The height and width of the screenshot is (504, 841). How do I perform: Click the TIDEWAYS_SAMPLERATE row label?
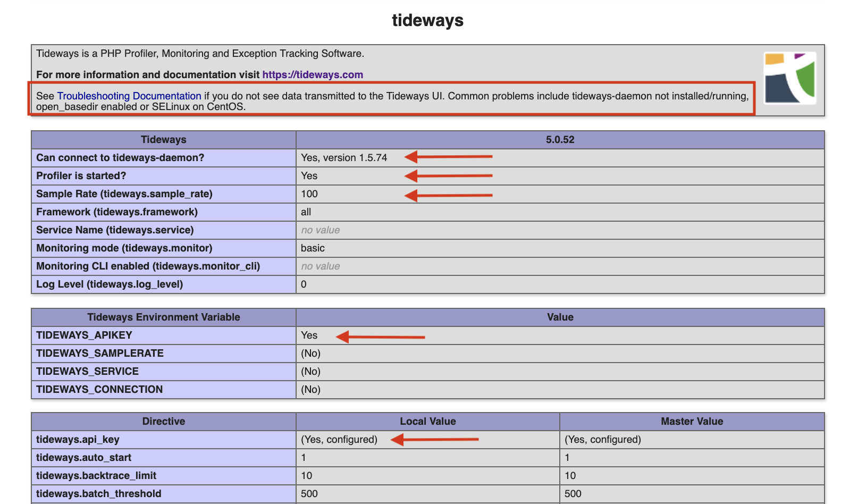pos(100,354)
